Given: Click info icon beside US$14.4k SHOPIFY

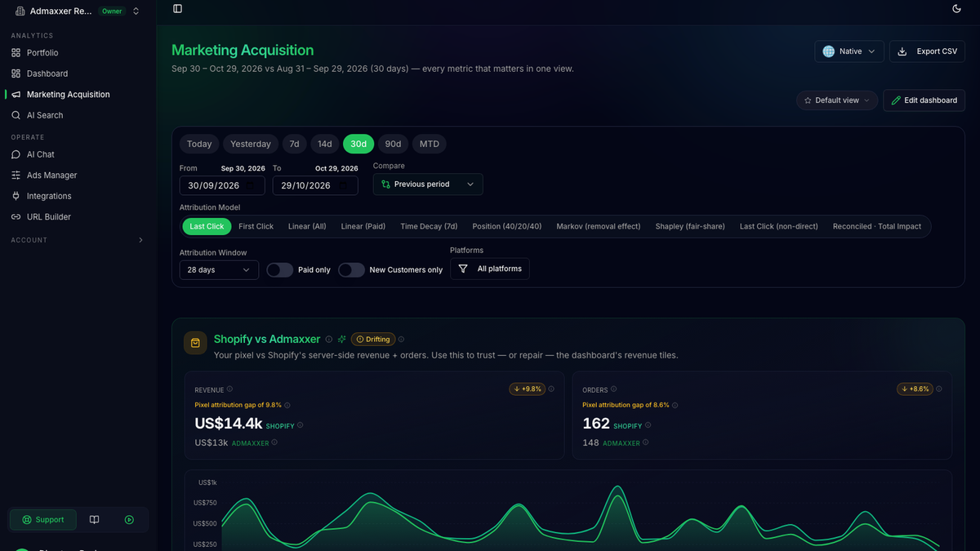Looking at the screenshot, I should tap(301, 424).
